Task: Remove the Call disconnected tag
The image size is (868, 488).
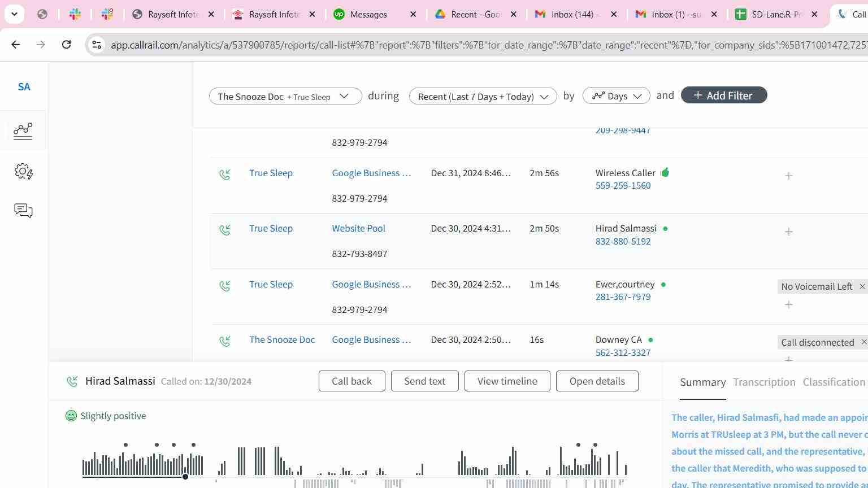Action: 863,342
